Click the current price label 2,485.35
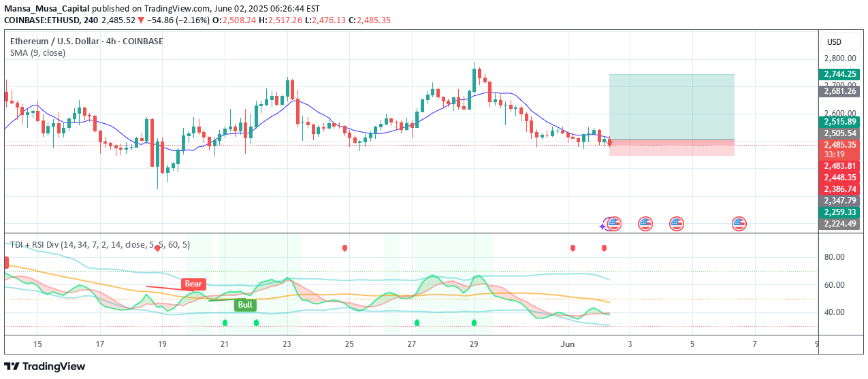Viewport: 868px width, 379px height. [x=840, y=145]
